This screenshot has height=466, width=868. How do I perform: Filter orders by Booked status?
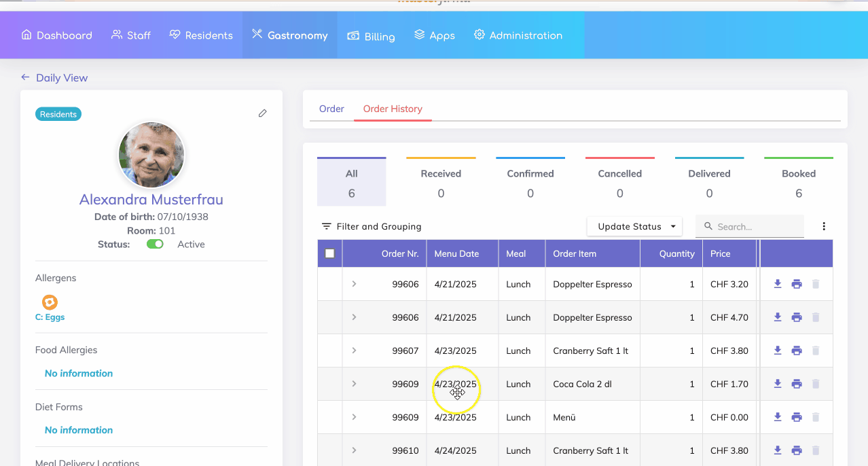click(798, 183)
